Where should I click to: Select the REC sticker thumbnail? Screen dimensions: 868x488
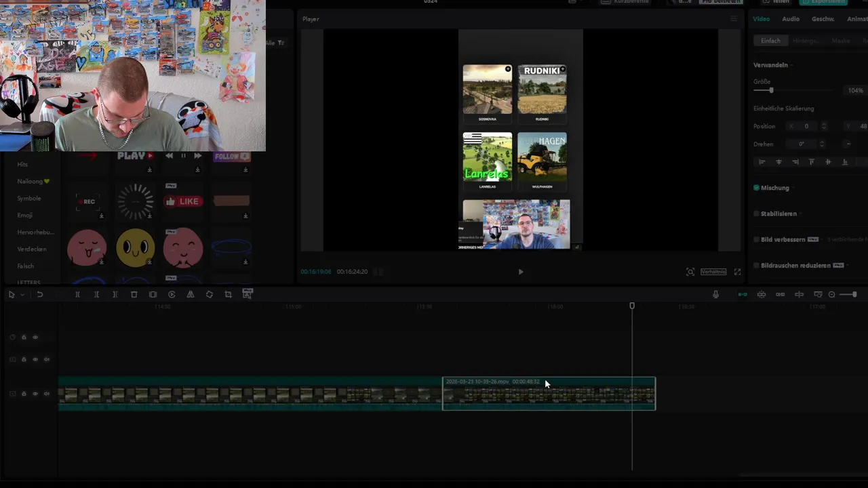tap(87, 201)
